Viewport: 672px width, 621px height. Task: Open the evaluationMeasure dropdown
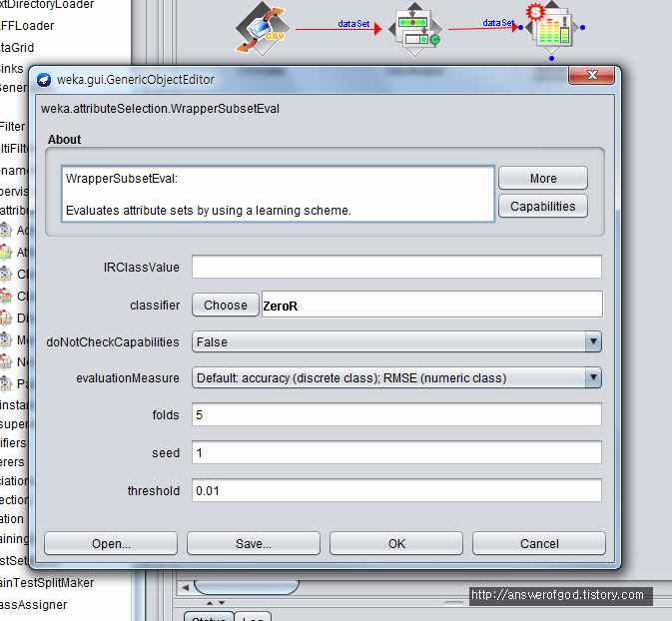tap(396, 377)
